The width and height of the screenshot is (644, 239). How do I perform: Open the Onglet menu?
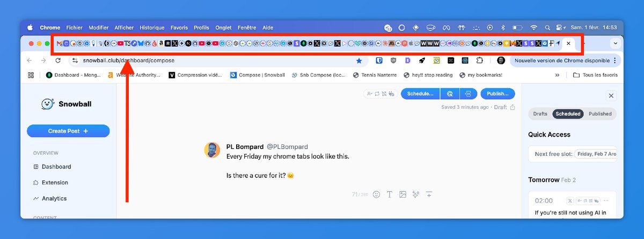coord(223,27)
